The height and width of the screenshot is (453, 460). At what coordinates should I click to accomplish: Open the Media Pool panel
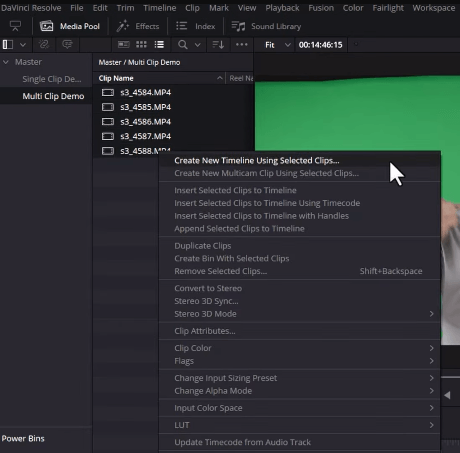tap(70, 26)
